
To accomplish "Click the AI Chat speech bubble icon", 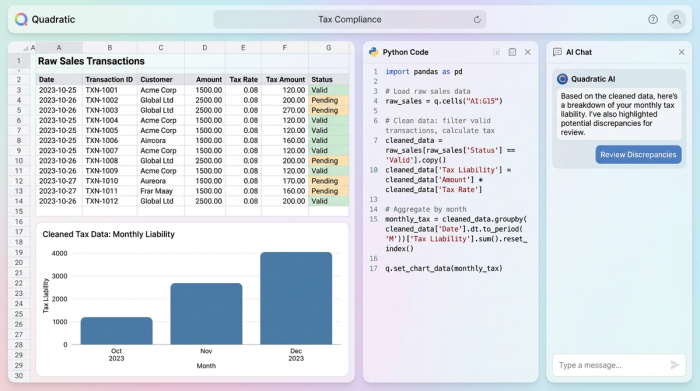I will [557, 52].
